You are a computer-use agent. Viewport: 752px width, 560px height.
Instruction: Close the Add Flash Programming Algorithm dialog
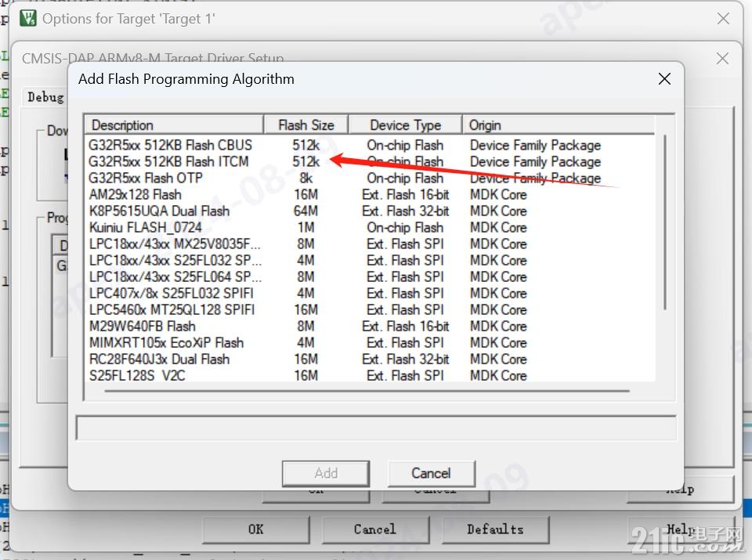click(x=664, y=78)
